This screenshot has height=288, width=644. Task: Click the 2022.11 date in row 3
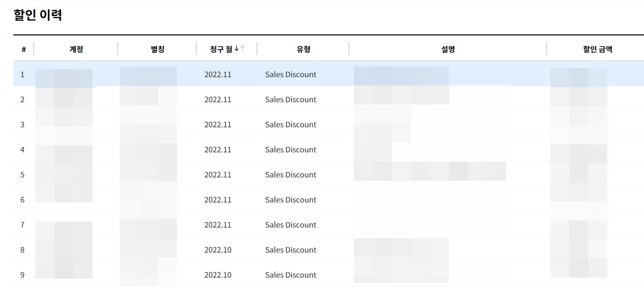pos(218,125)
